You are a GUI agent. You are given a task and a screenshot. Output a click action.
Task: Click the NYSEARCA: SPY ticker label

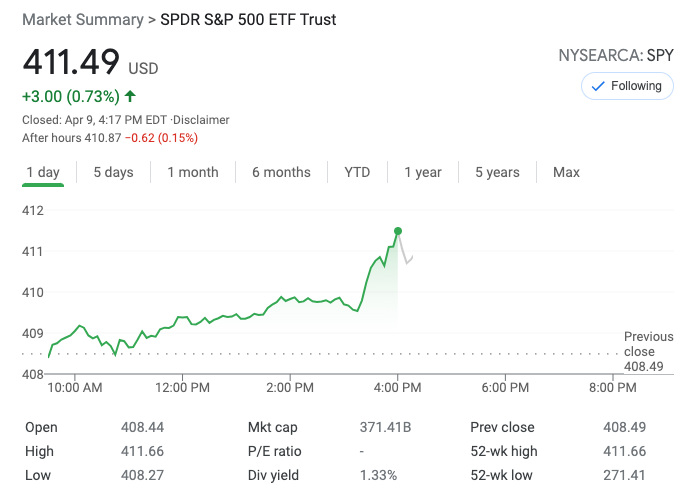tap(616, 56)
